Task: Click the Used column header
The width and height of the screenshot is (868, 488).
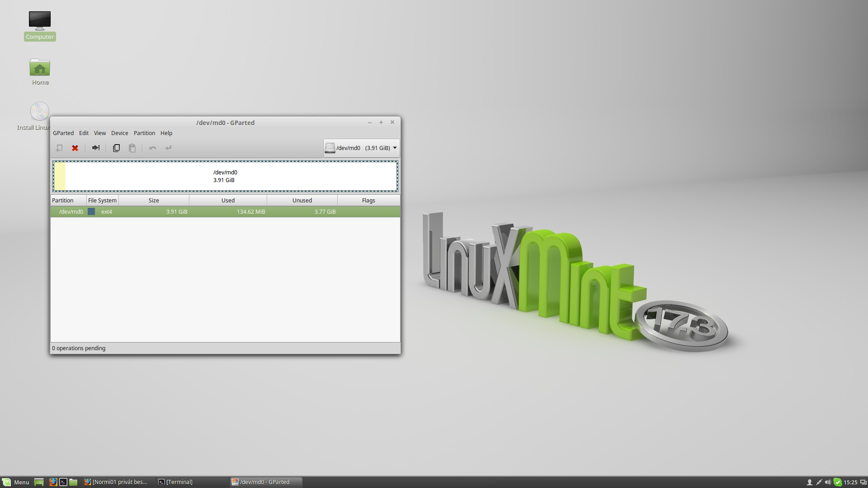Action: (228, 201)
